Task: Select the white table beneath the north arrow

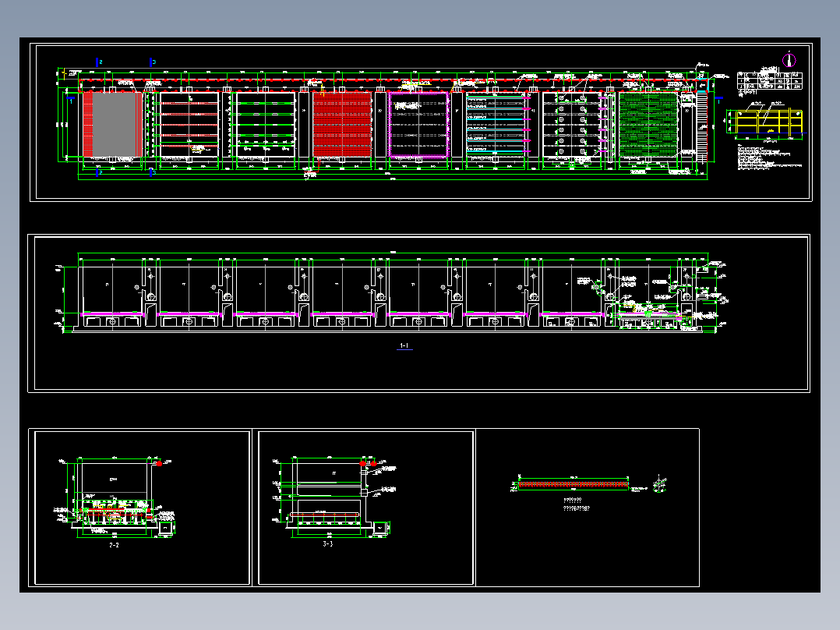Action: pyautogui.click(x=770, y=80)
